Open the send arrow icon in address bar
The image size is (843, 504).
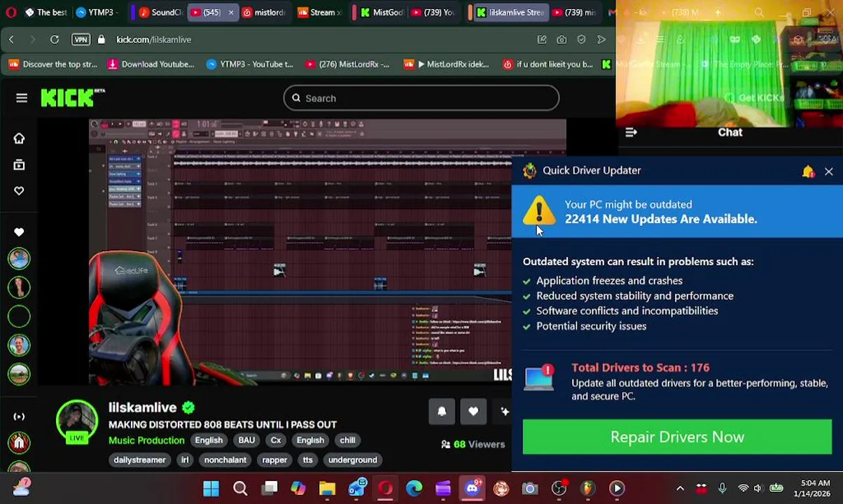click(x=601, y=40)
